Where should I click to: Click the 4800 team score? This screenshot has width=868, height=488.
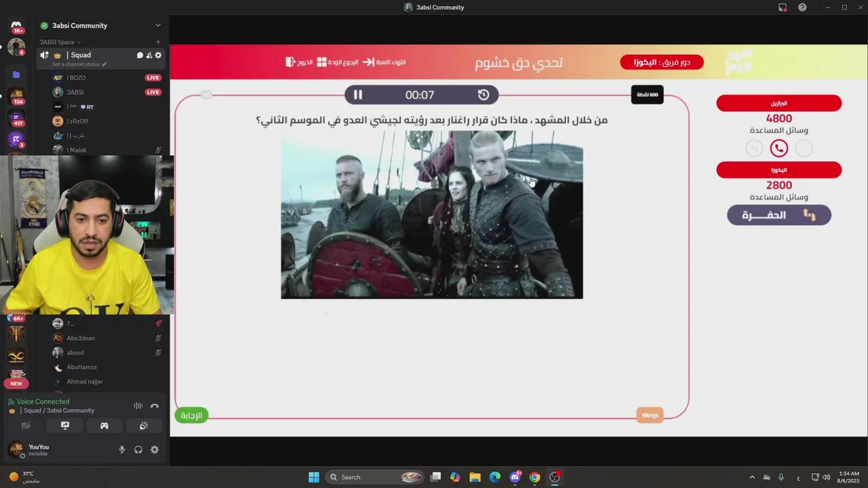point(778,118)
